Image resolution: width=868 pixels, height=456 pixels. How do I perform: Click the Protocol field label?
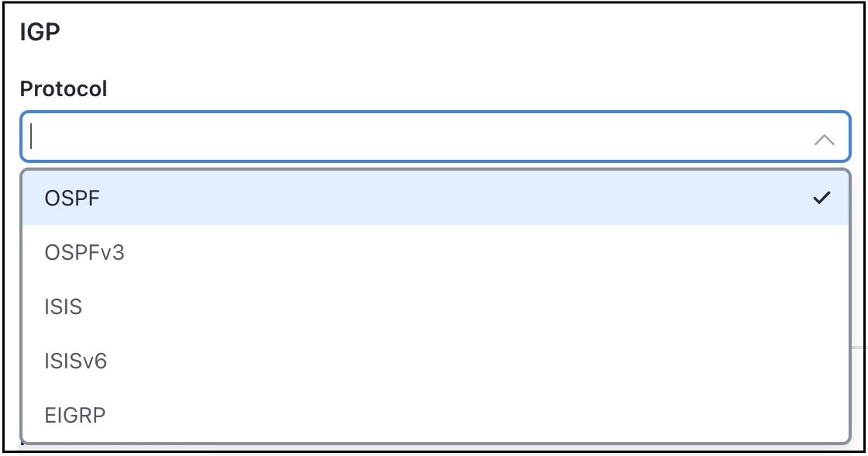pos(64,89)
